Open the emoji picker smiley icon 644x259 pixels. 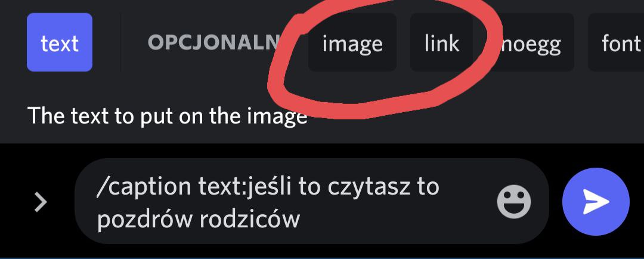pyautogui.click(x=514, y=202)
